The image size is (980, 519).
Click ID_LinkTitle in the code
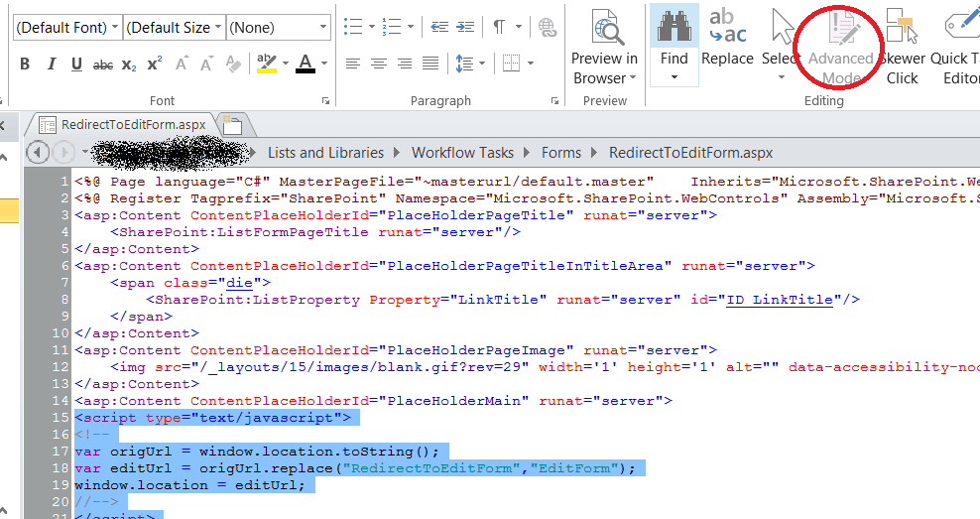(780, 300)
